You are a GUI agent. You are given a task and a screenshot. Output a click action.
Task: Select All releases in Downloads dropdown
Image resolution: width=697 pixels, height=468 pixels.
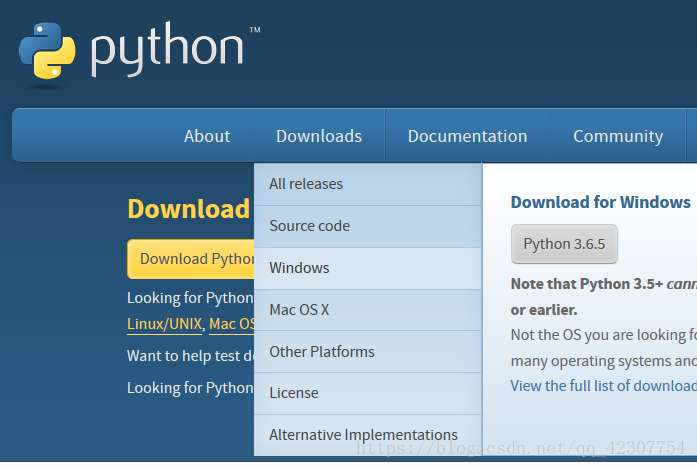[x=368, y=184]
